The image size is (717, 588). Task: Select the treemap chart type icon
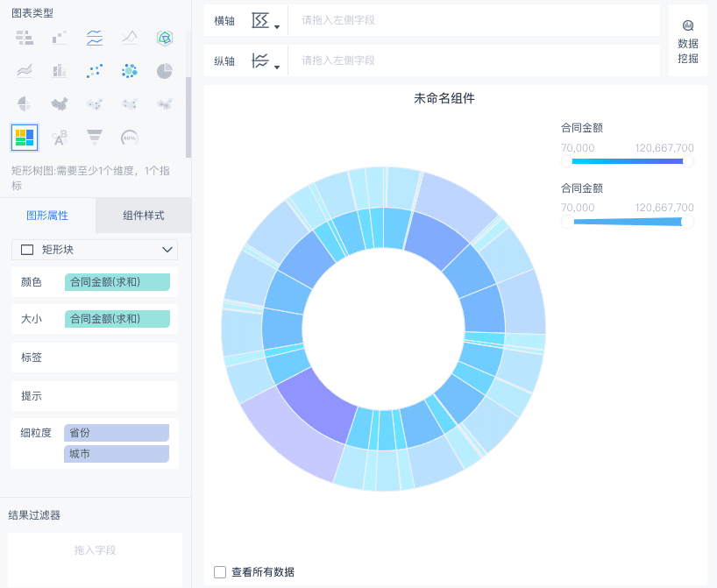coord(25,138)
